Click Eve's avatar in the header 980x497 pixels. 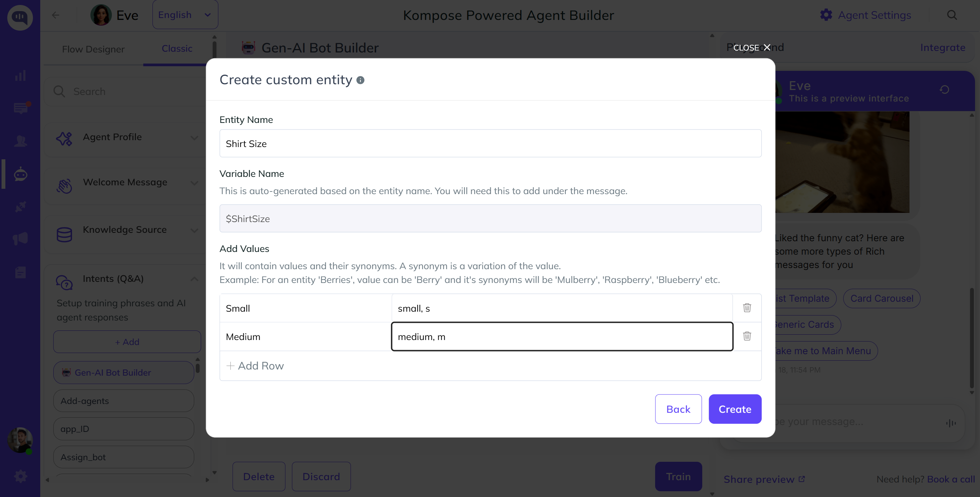(x=101, y=15)
